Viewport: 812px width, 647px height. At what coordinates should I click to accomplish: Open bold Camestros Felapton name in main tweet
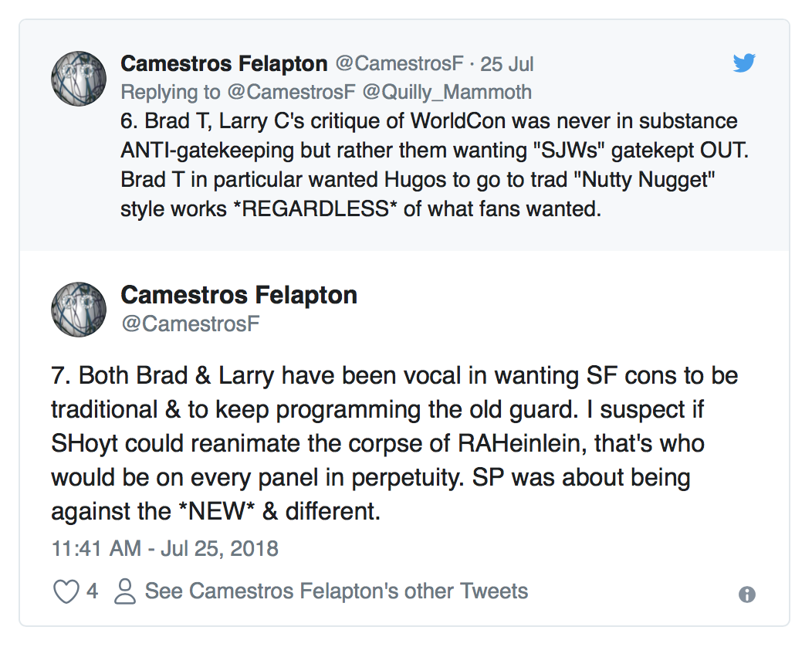pyautogui.click(x=239, y=295)
